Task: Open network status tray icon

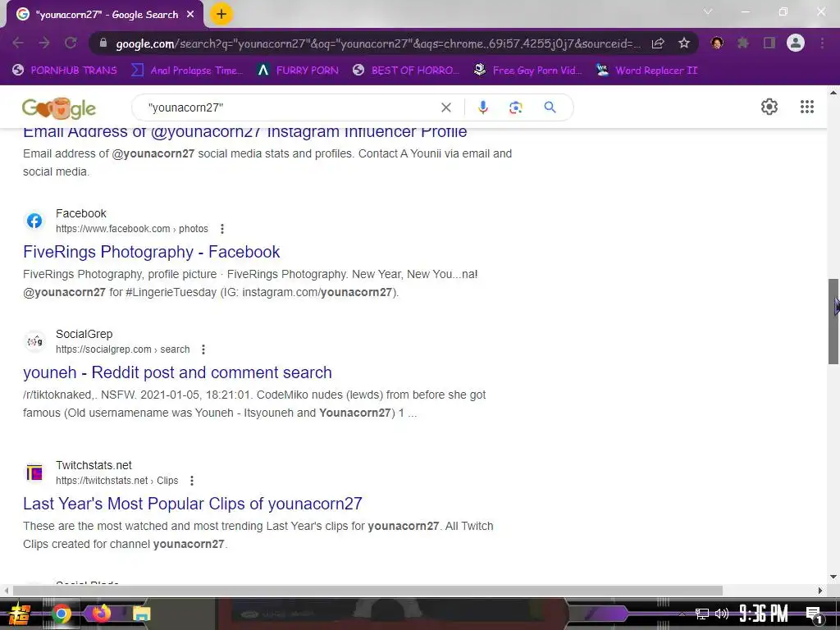Action: click(x=702, y=614)
